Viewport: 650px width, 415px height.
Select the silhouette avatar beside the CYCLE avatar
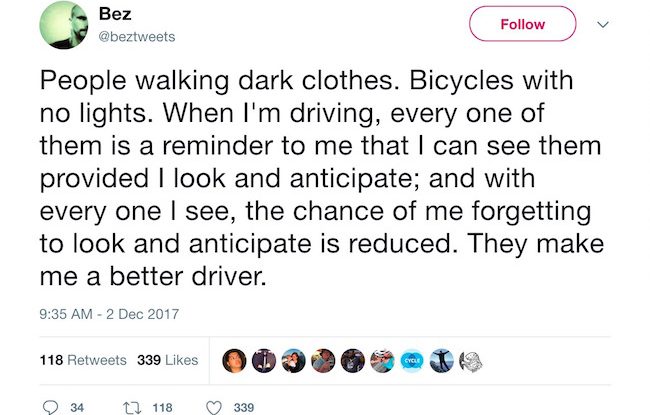pos(442,360)
